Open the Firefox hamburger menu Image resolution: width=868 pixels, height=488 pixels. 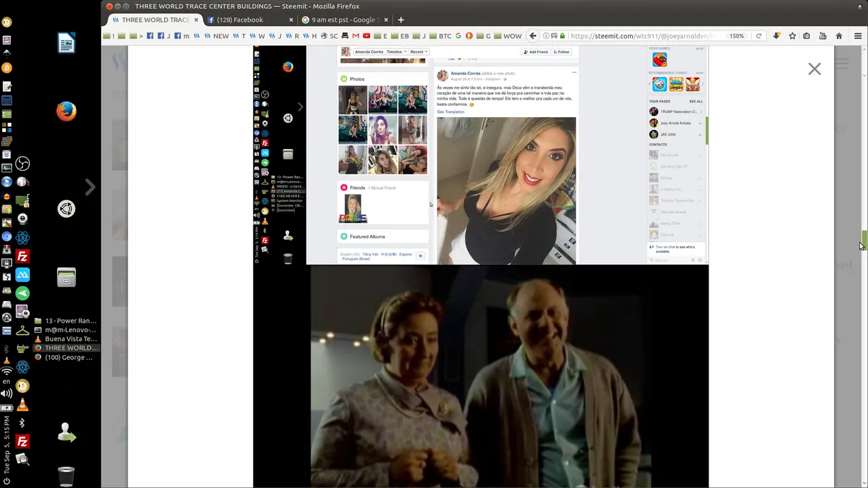pos(858,36)
